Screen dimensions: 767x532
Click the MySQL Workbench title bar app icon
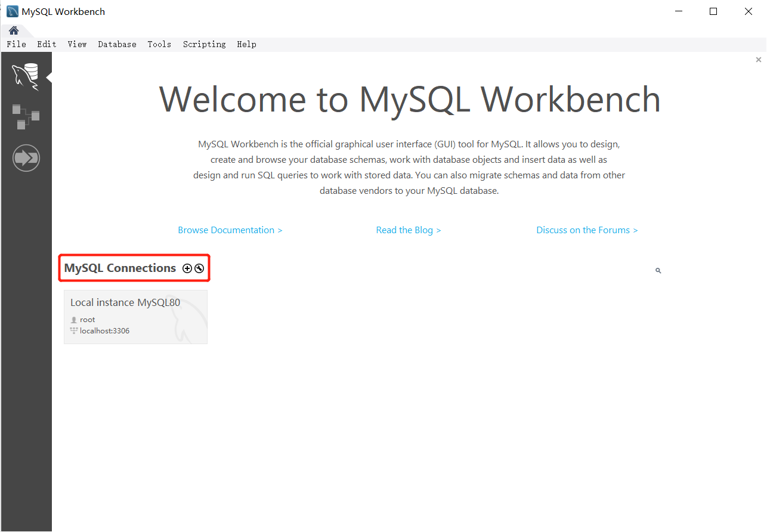point(12,11)
